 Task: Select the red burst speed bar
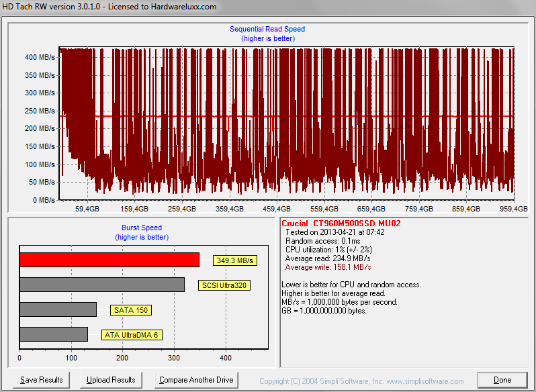109,260
